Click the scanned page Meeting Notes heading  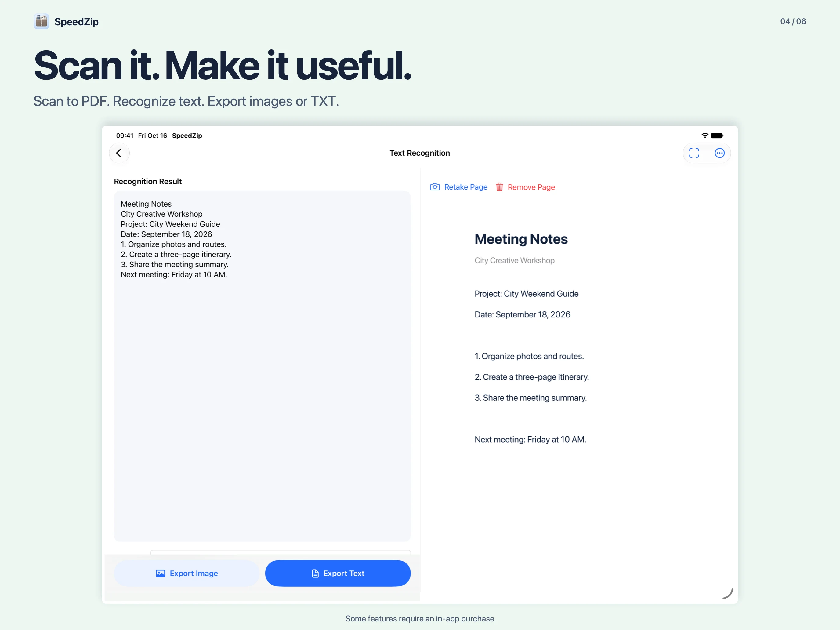click(x=521, y=239)
